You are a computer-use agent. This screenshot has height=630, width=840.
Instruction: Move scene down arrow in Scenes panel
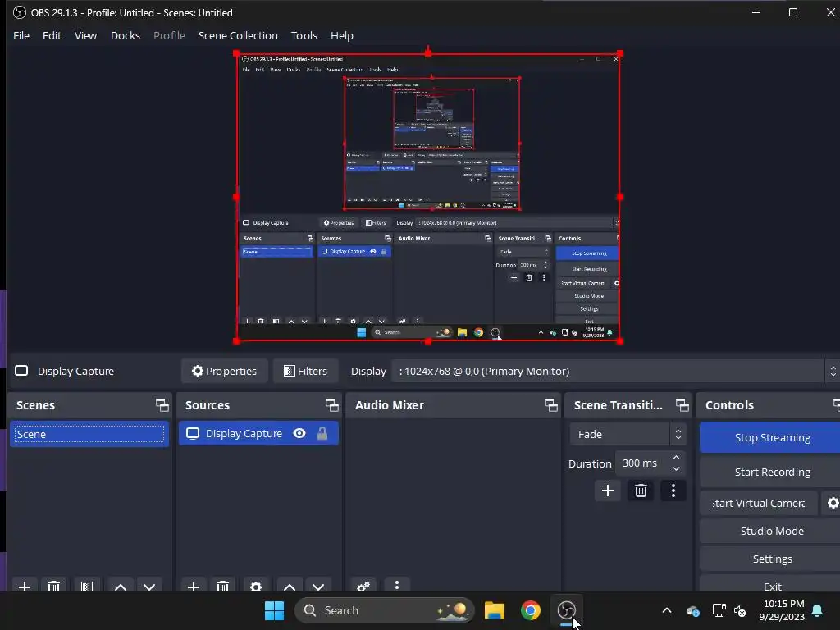pos(149,586)
